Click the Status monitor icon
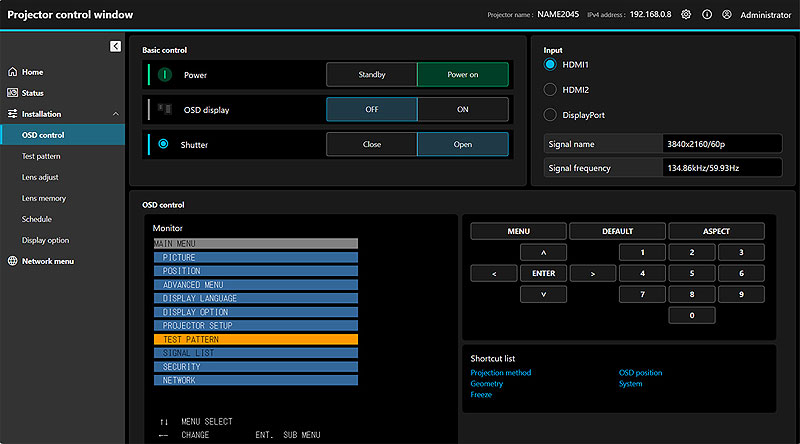This screenshot has height=444, width=800. (13, 93)
